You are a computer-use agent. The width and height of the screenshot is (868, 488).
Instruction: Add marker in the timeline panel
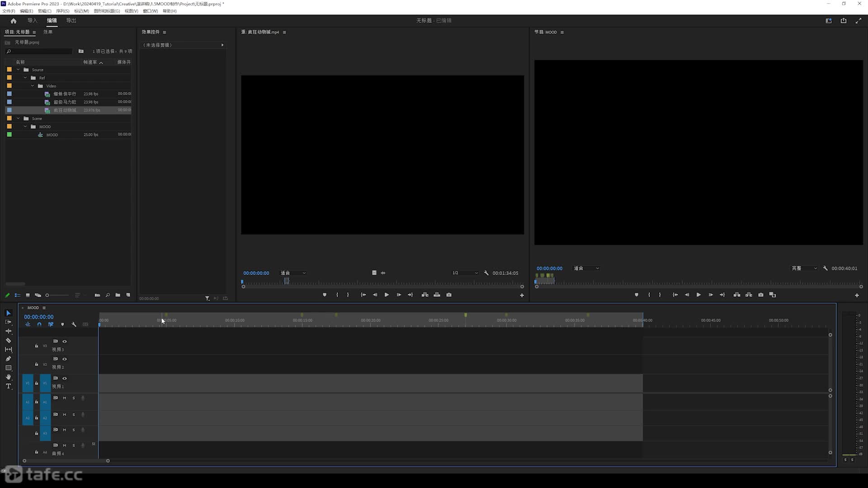[x=62, y=324]
